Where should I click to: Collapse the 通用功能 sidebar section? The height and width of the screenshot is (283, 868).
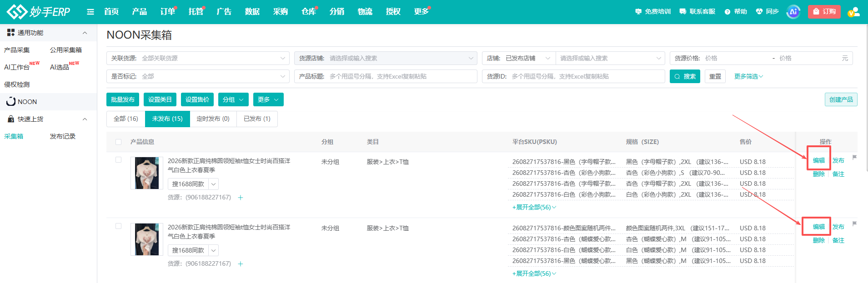(85, 33)
